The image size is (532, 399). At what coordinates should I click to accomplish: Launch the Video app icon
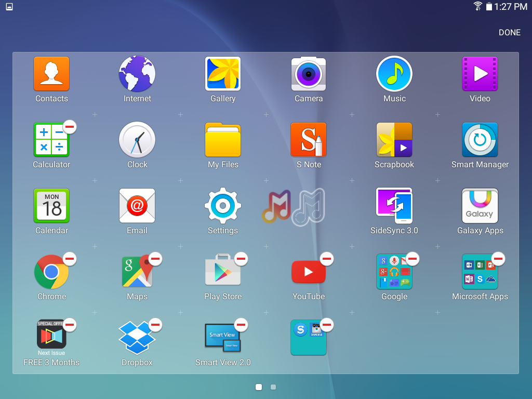[x=480, y=74]
